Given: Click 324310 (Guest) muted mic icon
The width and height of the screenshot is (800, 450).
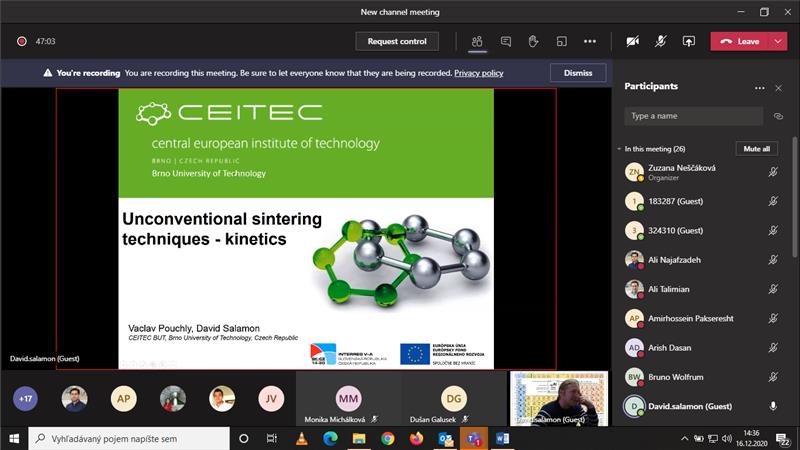Looking at the screenshot, I should tap(773, 231).
